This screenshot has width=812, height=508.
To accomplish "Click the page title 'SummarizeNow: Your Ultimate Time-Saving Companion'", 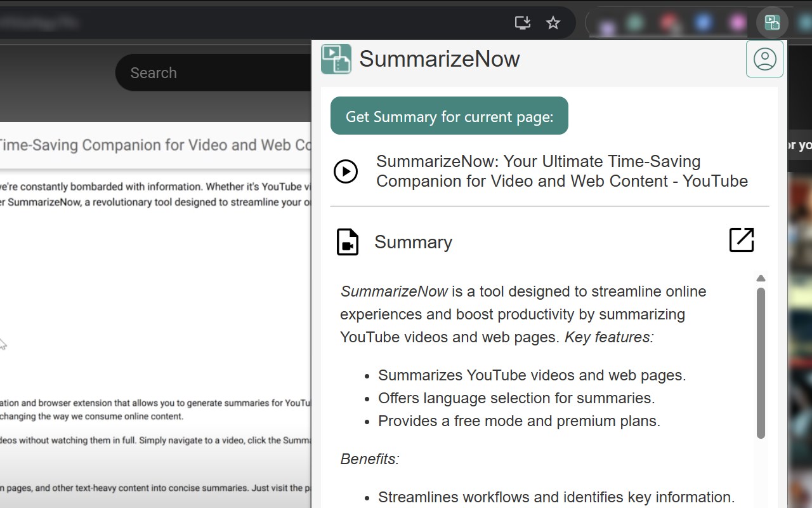I will click(x=562, y=171).
